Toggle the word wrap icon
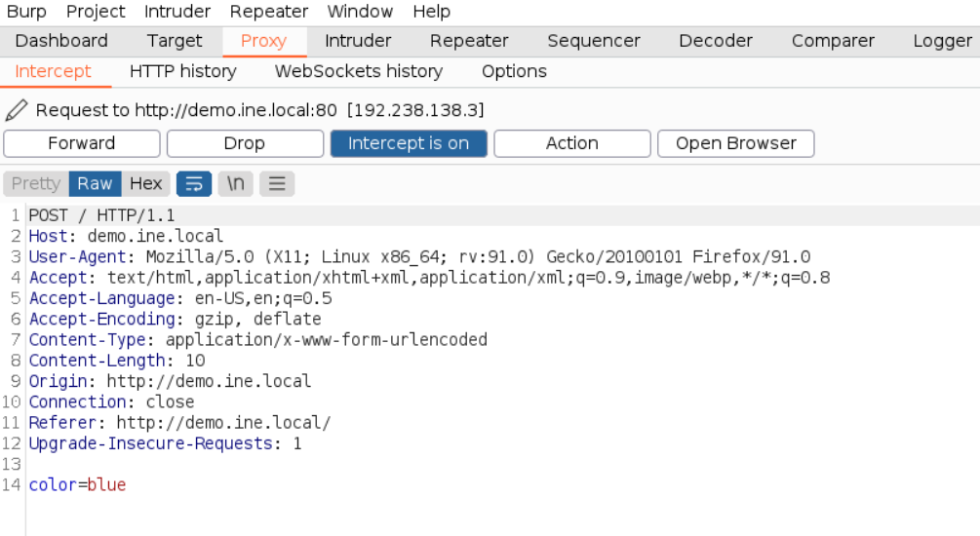This screenshot has height=536, width=980. 194,183
